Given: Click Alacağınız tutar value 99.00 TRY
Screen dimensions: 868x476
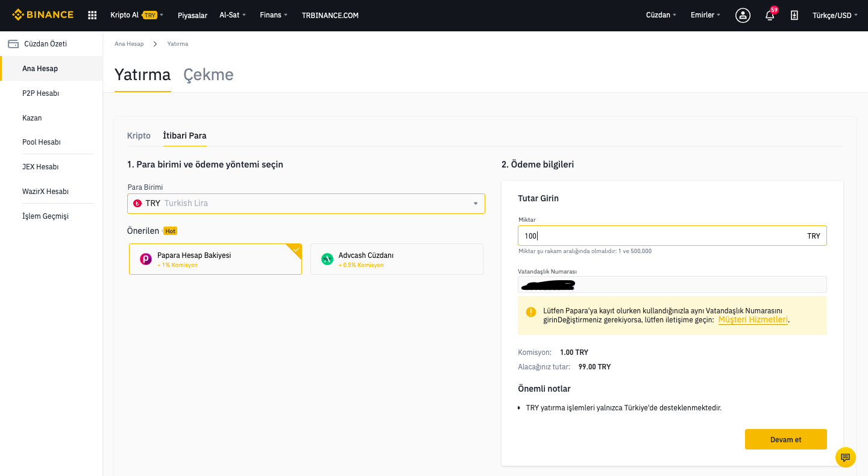Looking at the screenshot, I should [x=594, y=367].
